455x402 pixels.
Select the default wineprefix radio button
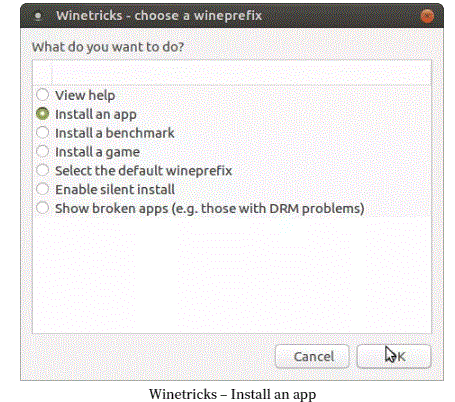click(x=42, y=170)
